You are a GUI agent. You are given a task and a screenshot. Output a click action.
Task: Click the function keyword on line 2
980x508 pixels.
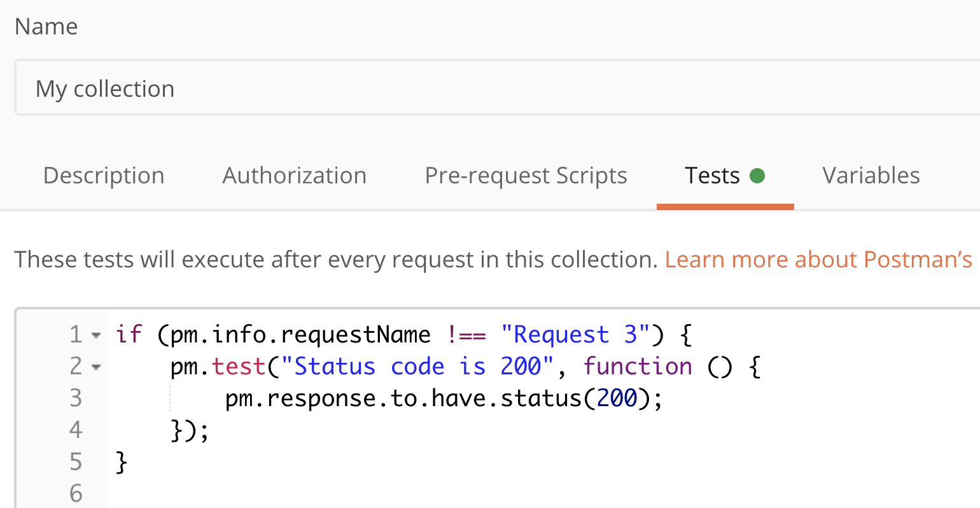[638, 365]
